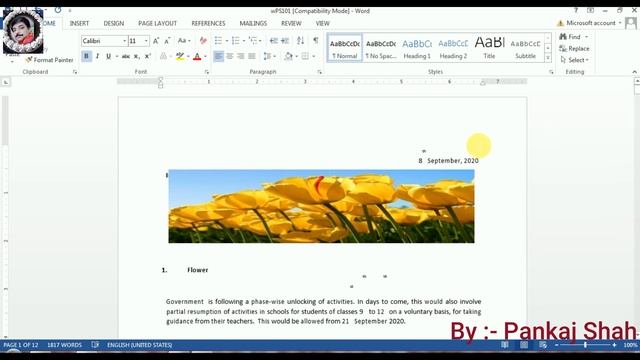Click Line and Paragraph Spacing icon

[x=267, y=56]
